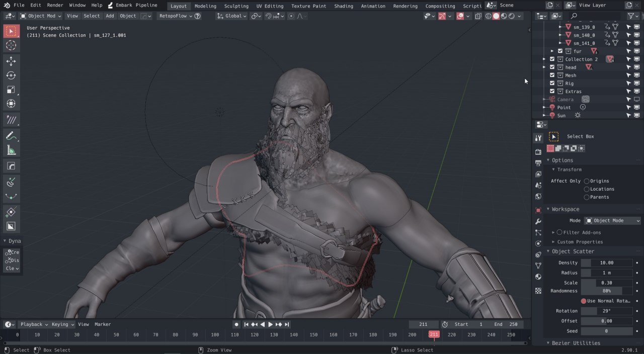Select the Measure tool
The height and width of the screenshot is (354, 644).
click(11, 150)
